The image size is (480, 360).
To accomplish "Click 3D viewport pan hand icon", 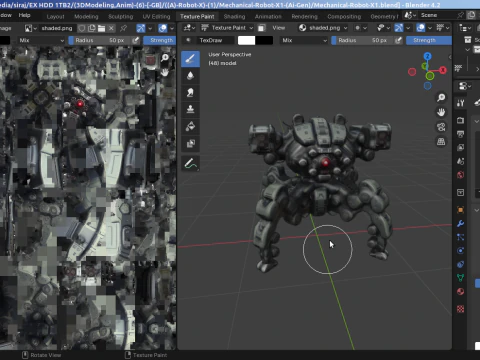I will [441, 112].
